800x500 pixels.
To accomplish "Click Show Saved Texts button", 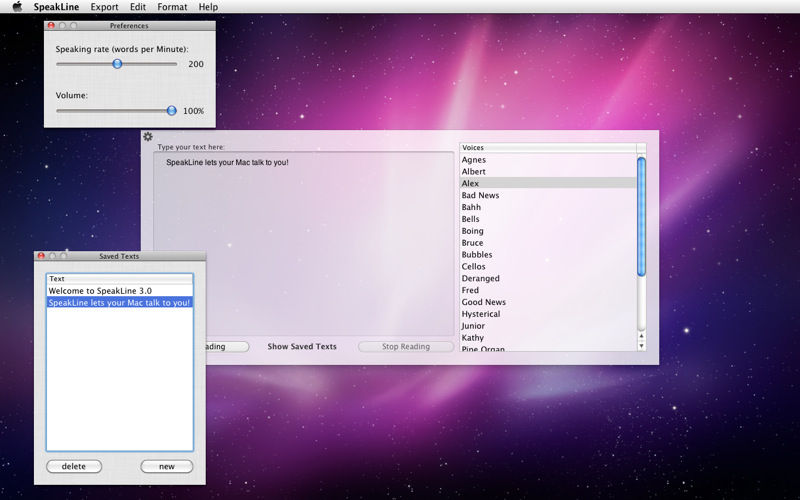I will click(302, 346).
